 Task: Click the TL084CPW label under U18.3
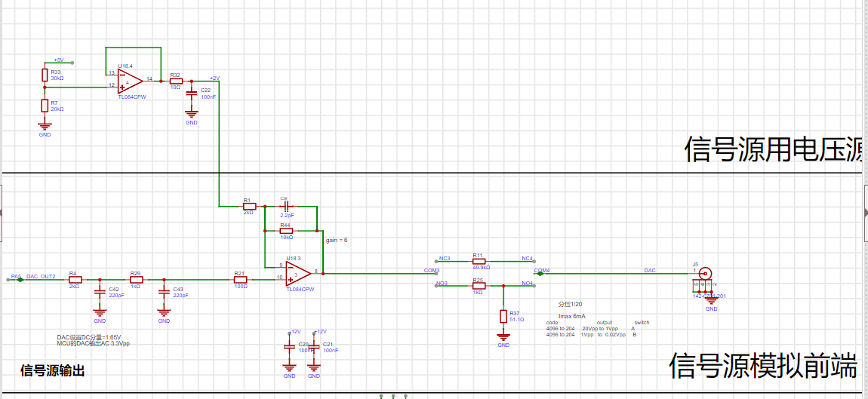coord(299,289)
